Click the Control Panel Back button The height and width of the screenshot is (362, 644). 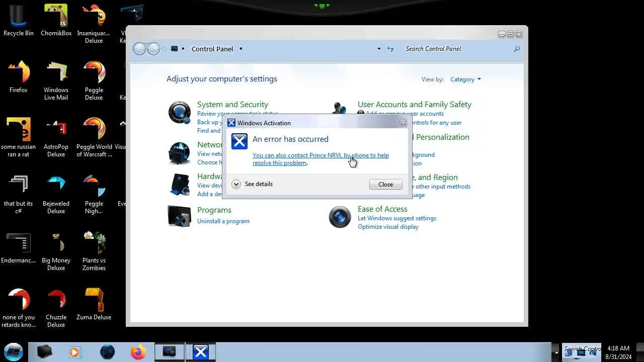point(140,49)
